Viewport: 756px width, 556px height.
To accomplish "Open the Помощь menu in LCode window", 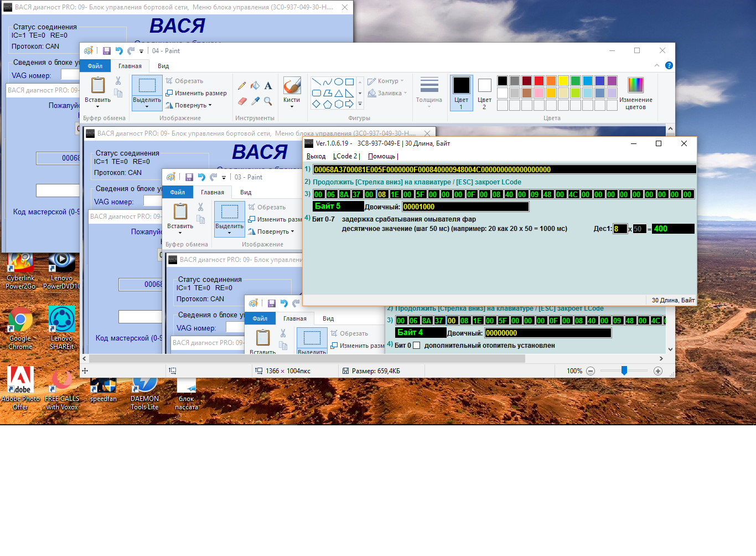I will pos(382,156).
